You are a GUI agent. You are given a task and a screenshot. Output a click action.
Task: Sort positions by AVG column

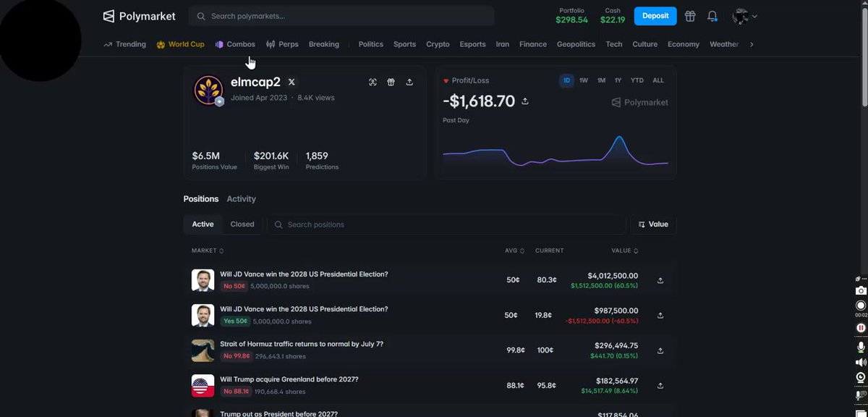pos(514,250)
